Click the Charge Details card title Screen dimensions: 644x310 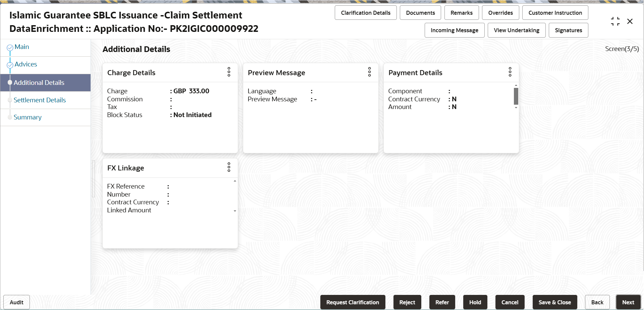(131, 73)
